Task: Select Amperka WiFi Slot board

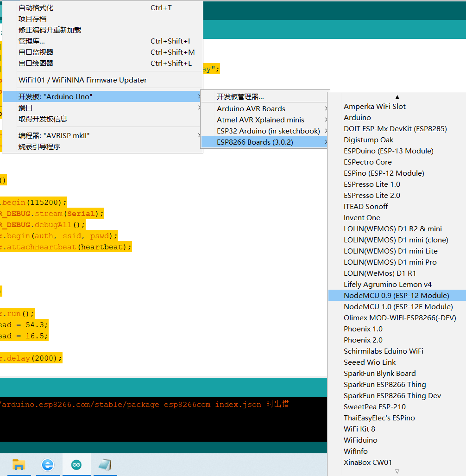Action: 397,107
